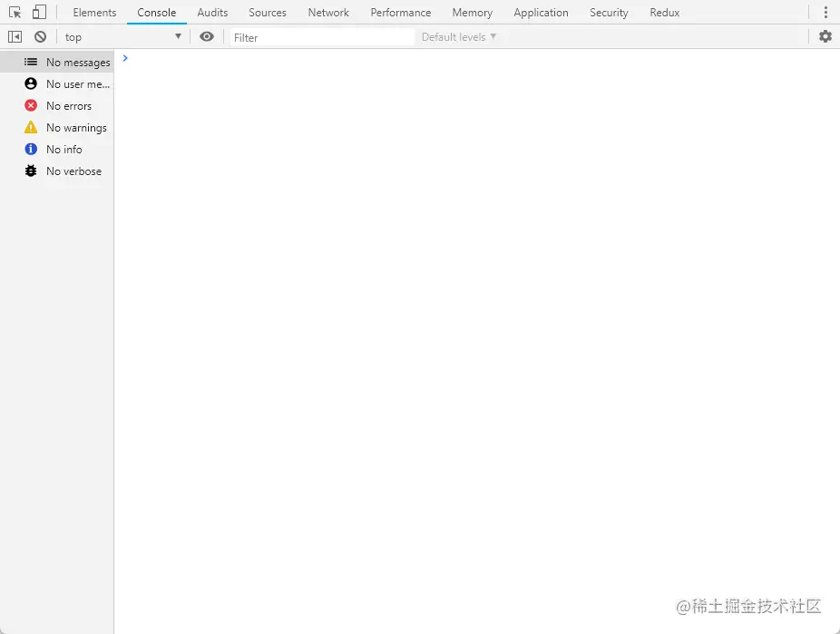Clear the console with the ban icon
This screenshot has width=840, height=634.
point(40,37)
